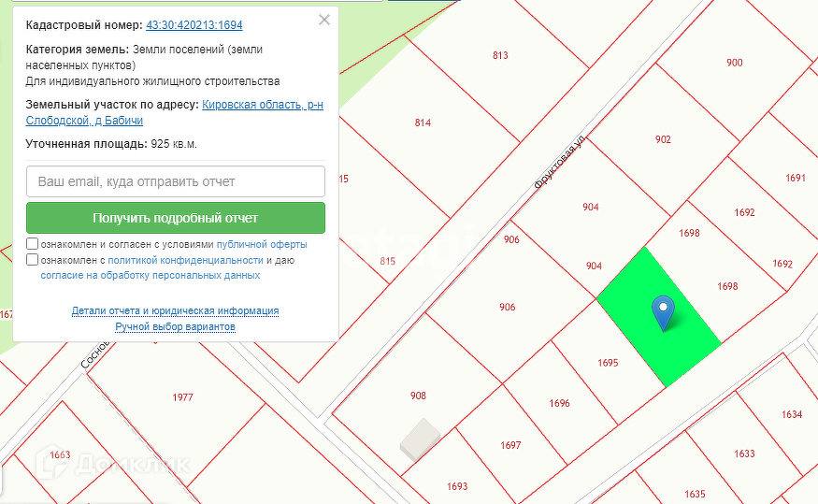This screenshot has height=504, width=818.
Task: Open the Кировская область address link
Action: point(174,112)
